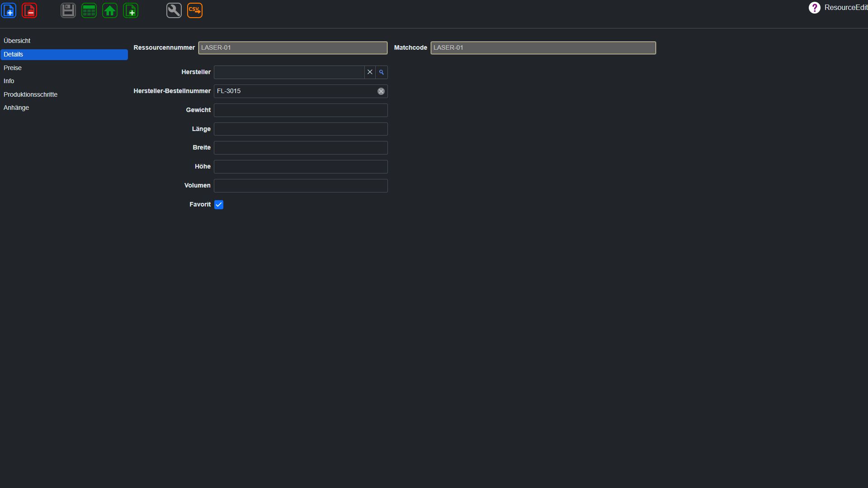Focus the Volumen input field
Viewport: 868px width, 488px height.
(x=301, y=186)
